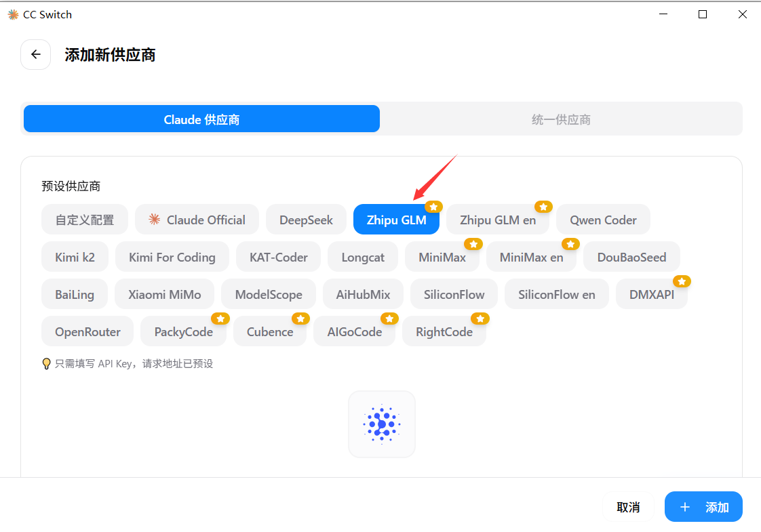Select the 自定义配置 preset
Image resolution: width=761 pixels, height=532 pixels.
(85, 220)
